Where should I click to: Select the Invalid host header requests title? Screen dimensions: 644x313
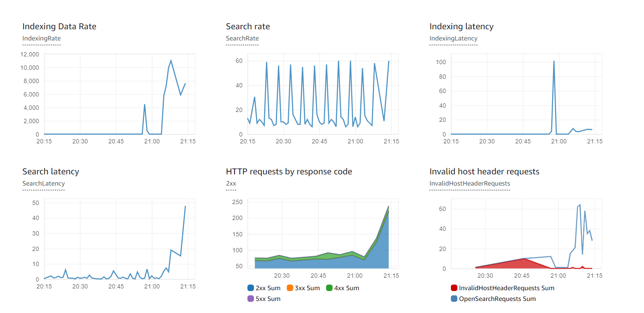(x=485, y=171)
